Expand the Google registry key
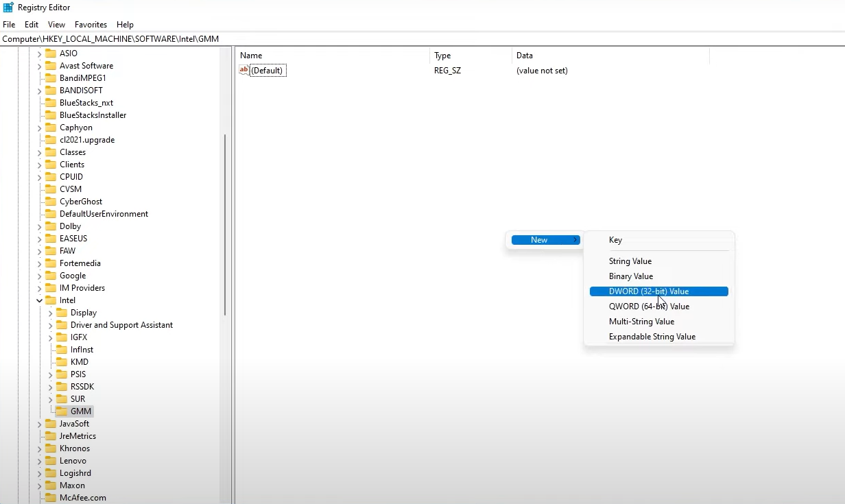 click(x=39, y=276)
